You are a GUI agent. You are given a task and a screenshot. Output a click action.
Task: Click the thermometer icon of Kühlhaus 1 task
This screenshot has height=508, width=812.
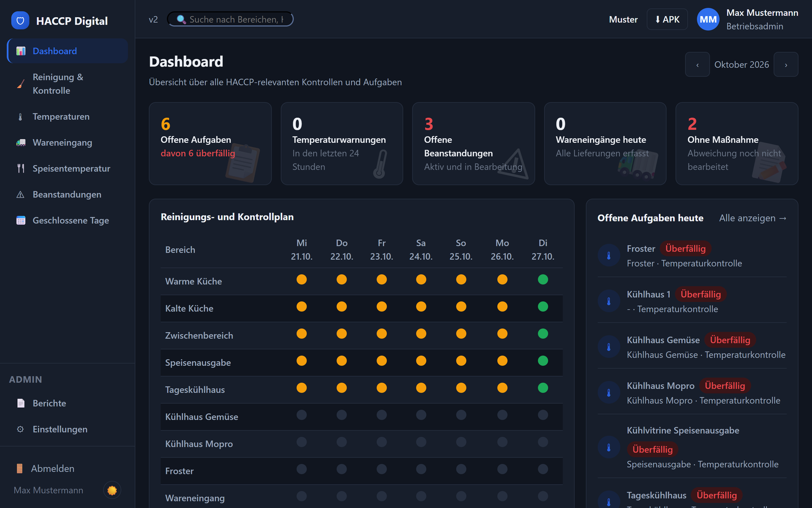(x=609, y=301)
